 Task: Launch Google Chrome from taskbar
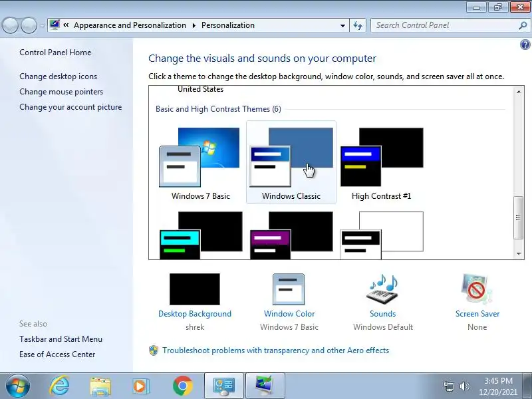(182, 386)
